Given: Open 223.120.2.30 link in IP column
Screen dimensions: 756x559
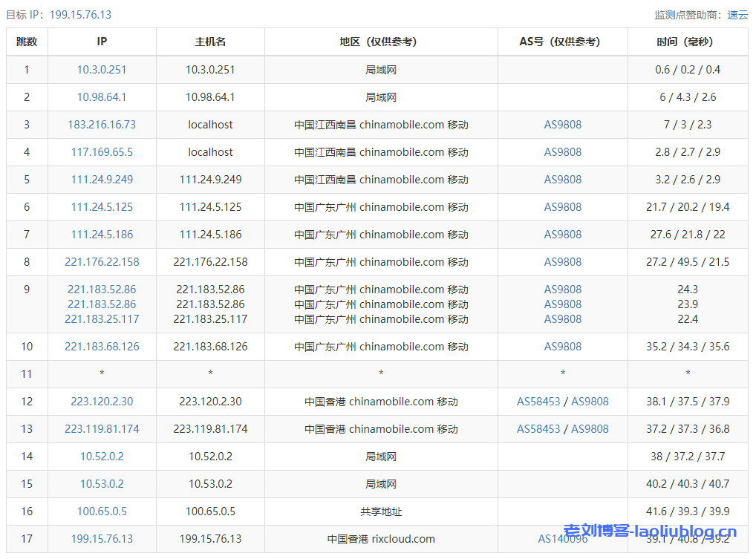Looking at the screenshot, I should click(x=102, y=402).
